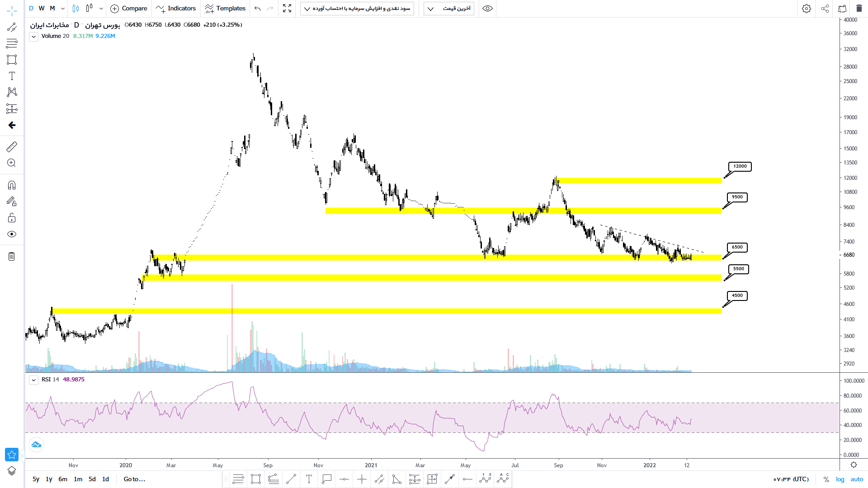
Task: Select the ruler measure tool
Action: click(12, 147)
